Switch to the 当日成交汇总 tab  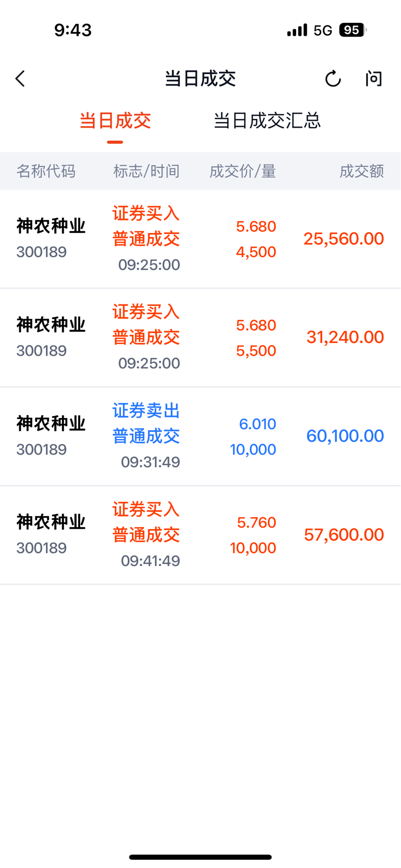click(267, 121)
